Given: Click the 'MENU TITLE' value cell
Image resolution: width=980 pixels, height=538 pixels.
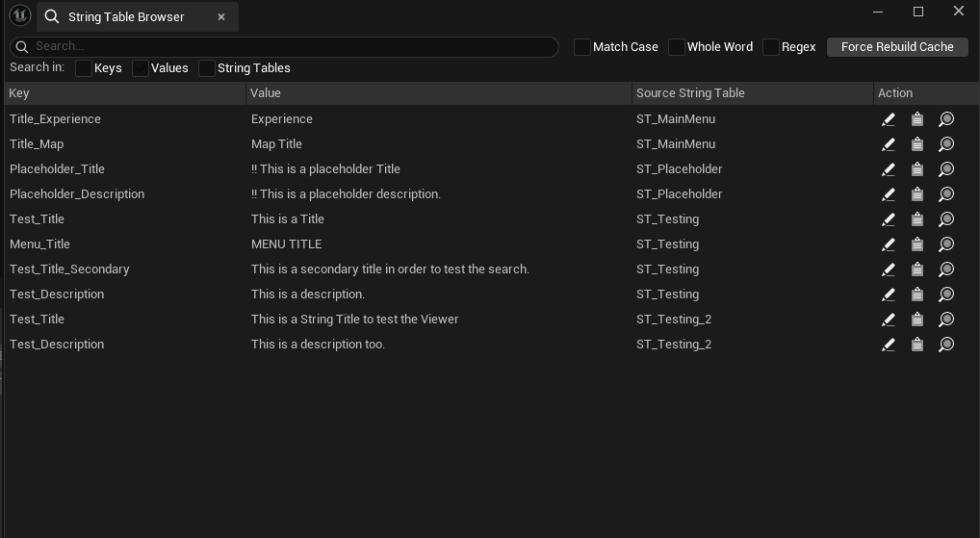Looking at the screenshot, I should pyautogui.click(x=286, y=243).
